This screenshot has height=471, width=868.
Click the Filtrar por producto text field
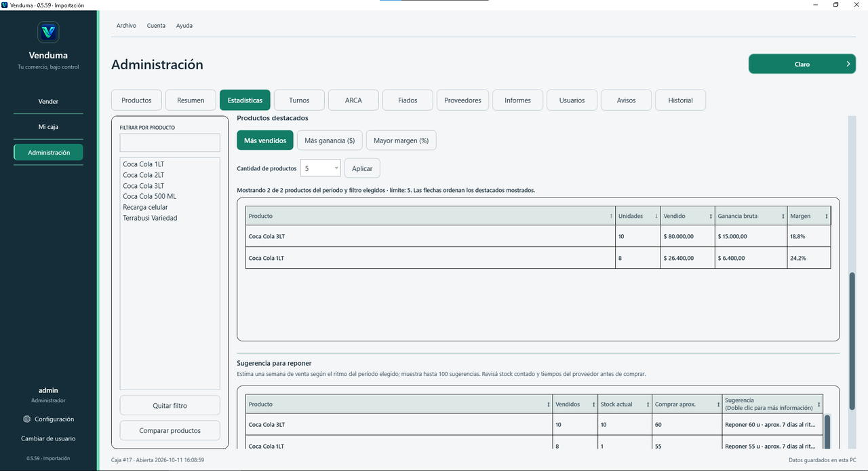170,143
